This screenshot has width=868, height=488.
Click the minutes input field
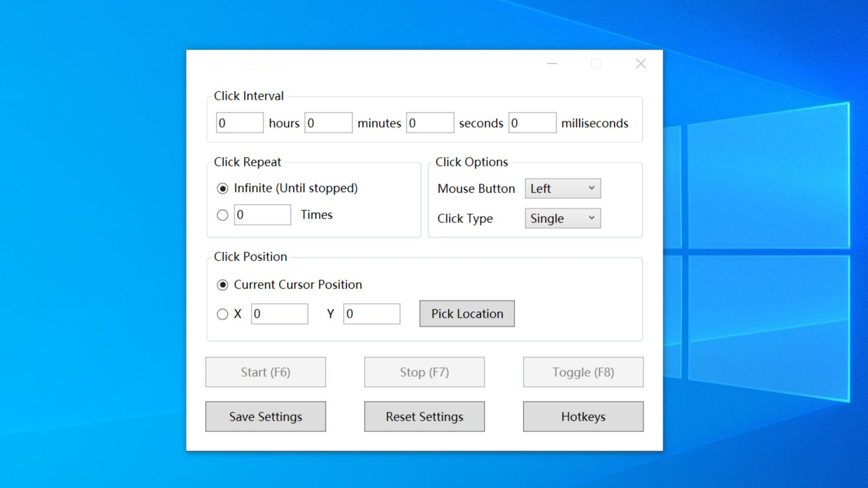(x=329, y=122)
